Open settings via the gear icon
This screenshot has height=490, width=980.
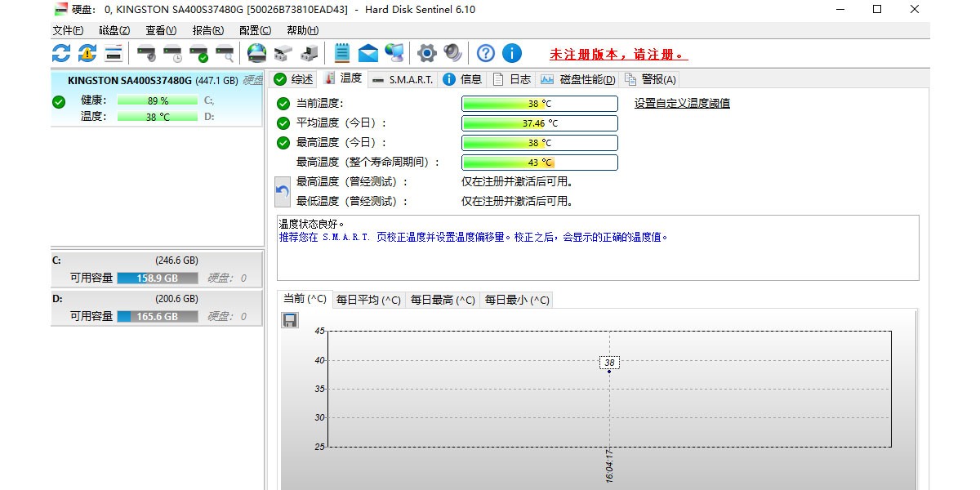[426, 54]
